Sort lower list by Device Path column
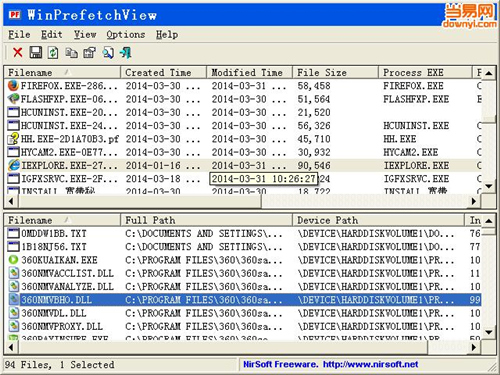This screenshot has height=375, width=500. click(378, 220)
